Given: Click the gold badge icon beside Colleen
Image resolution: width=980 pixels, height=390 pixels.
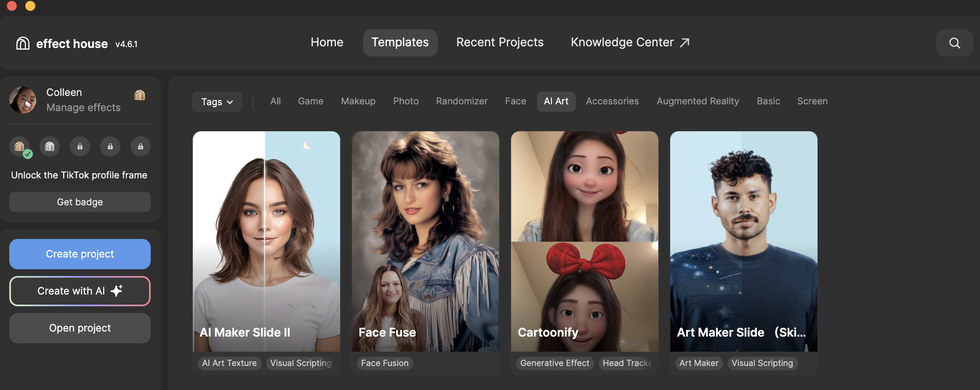Looking at the screenshot, I should click(140, 95).
